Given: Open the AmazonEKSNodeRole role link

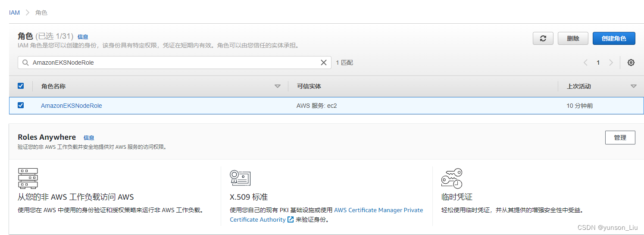Looking at the screenshot, I should point(72,106).
